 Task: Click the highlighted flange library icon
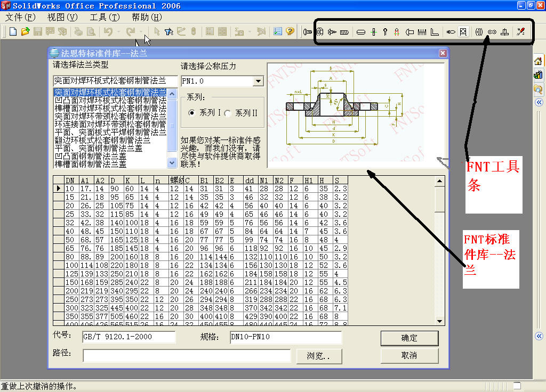click(x=463, y=32)
